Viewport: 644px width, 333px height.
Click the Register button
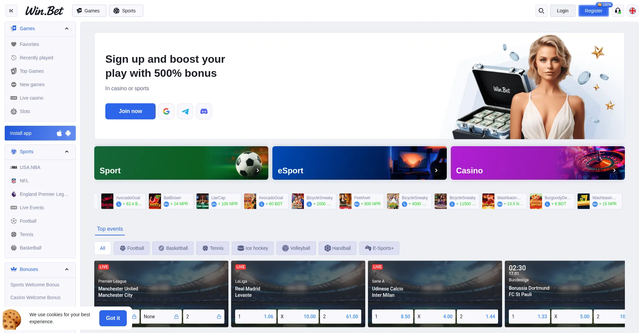pyautogui.click(x=593, y=11)
